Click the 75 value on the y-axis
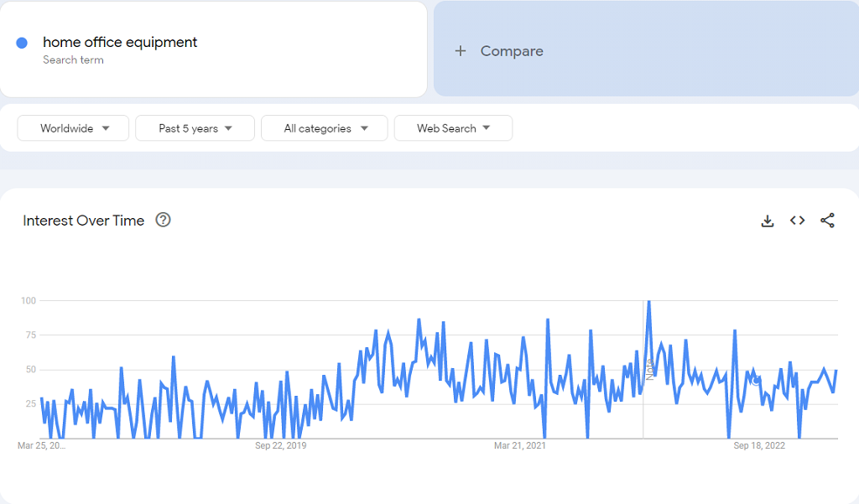 (x=31, y=335)
